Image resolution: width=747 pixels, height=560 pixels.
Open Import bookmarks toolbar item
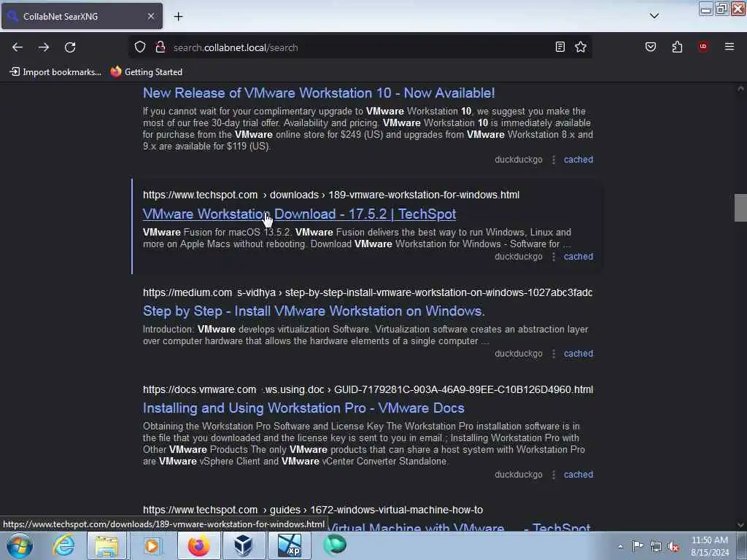coord(55,72)
